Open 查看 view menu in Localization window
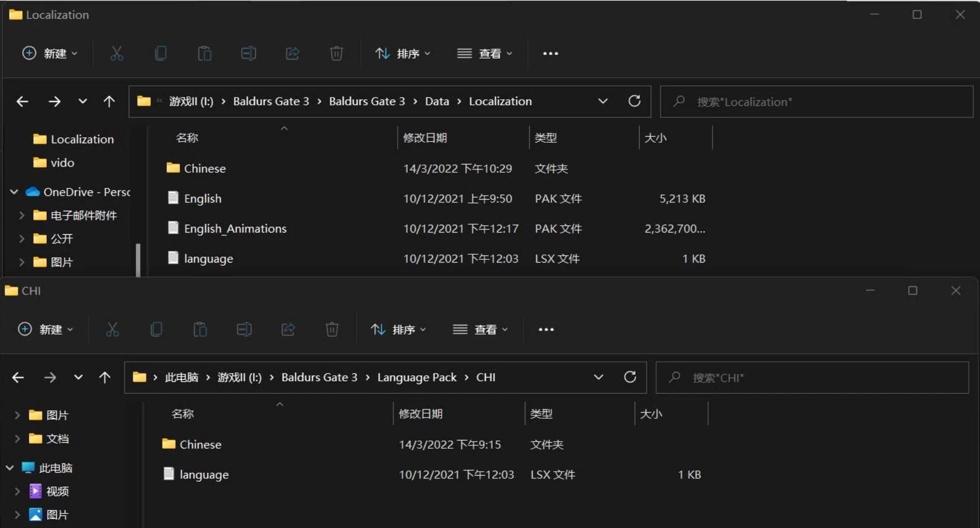Screen dimensions: 980x528 click(484, 54)
